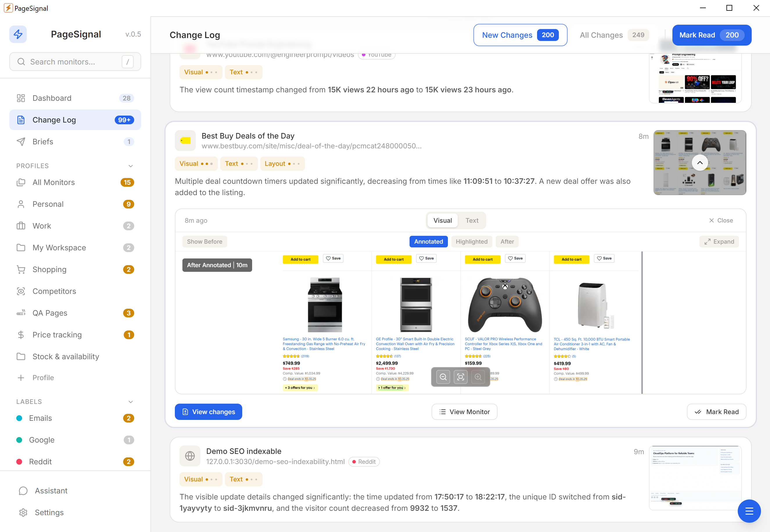
Task: Select the After view mode
Action: pyautogui.click(x=507, y=242)
